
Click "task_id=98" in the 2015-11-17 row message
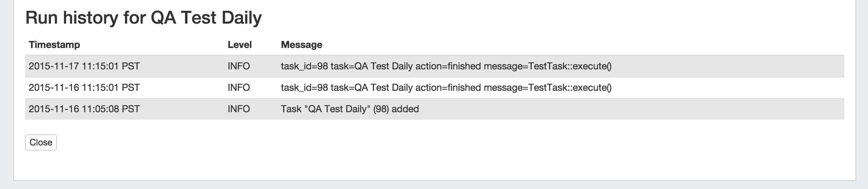coord(304,66)
